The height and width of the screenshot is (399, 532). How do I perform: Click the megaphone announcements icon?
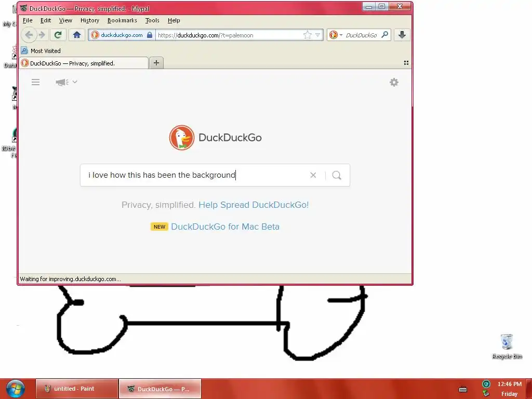tap(62, 82)
